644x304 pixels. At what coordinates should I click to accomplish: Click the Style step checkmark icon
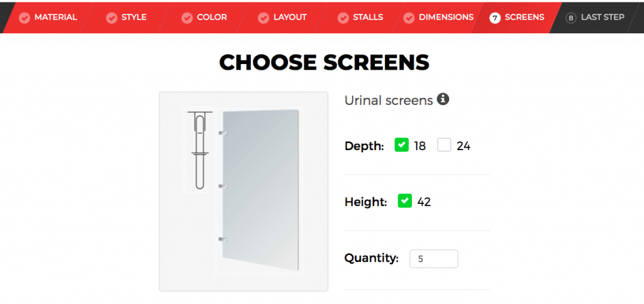click(112, 18)
